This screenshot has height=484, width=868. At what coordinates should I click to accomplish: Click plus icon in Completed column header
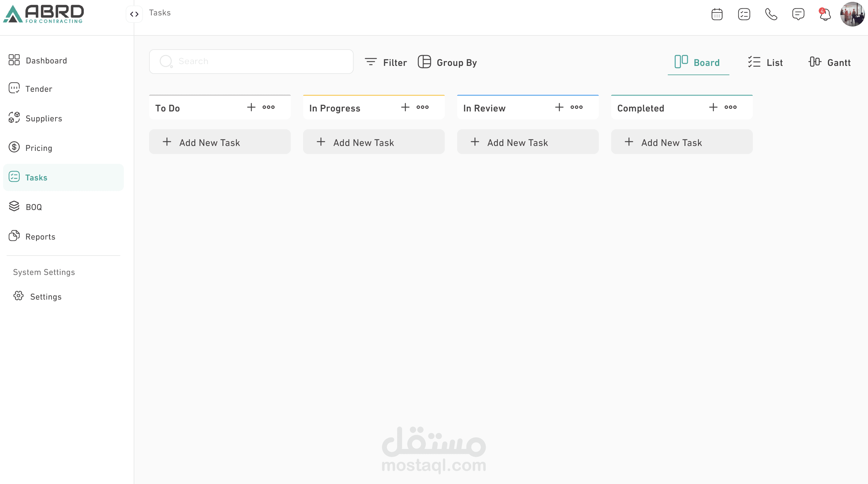pos(713,107)
